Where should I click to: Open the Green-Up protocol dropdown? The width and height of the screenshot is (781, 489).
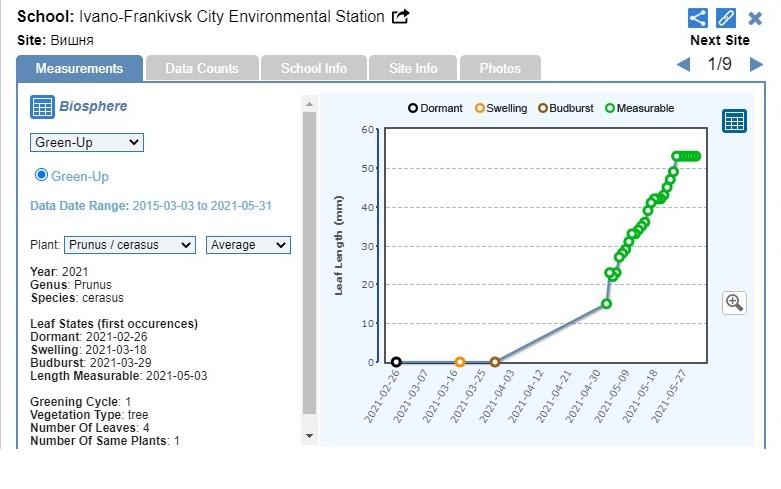pyautogui.click(x=87, y=143)
